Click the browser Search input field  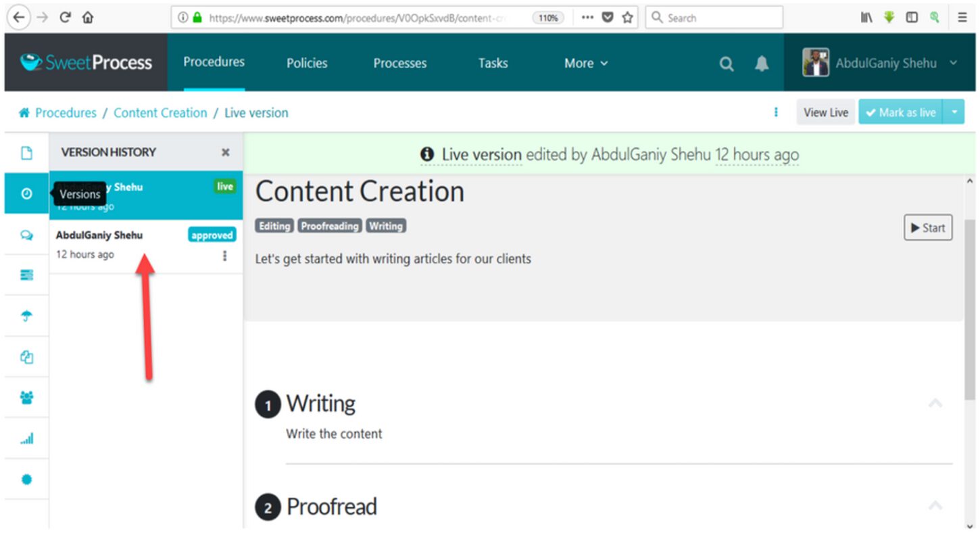click(x=714, y=18)
